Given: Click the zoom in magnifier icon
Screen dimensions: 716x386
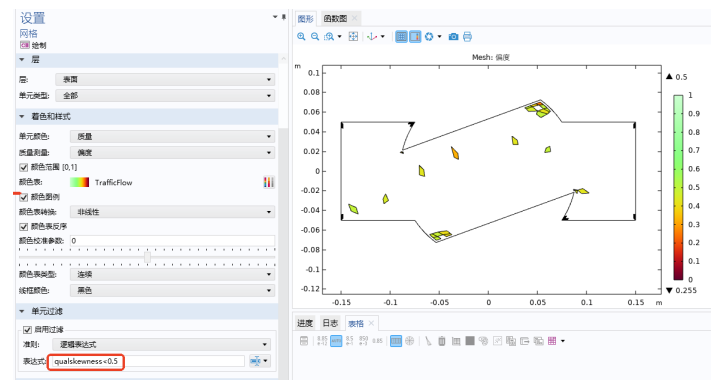Looking at the screenshot, I should point(301,37).
